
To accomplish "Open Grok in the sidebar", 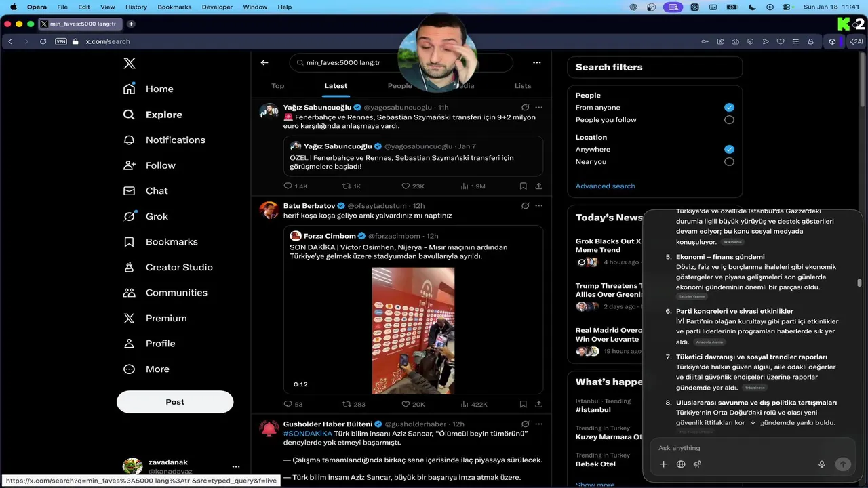I will (145, 216).
